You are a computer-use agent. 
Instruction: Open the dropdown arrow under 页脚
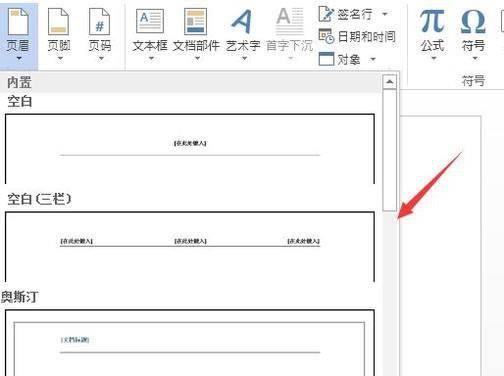(60, 59)
